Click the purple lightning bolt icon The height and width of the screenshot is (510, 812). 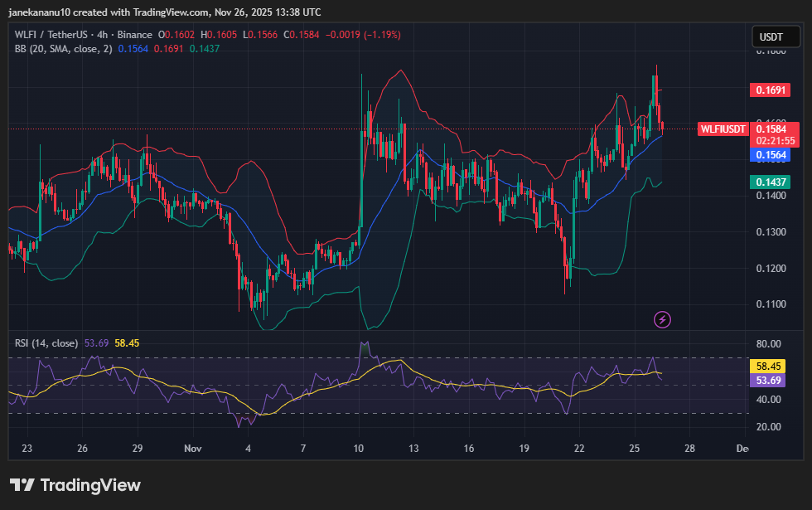click(662, 319)
